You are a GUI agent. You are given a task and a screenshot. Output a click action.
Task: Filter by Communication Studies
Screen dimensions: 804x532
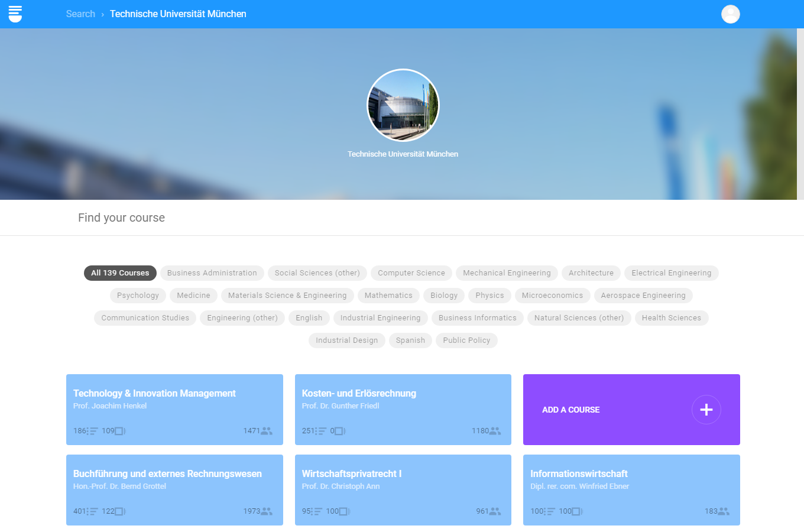145,318
